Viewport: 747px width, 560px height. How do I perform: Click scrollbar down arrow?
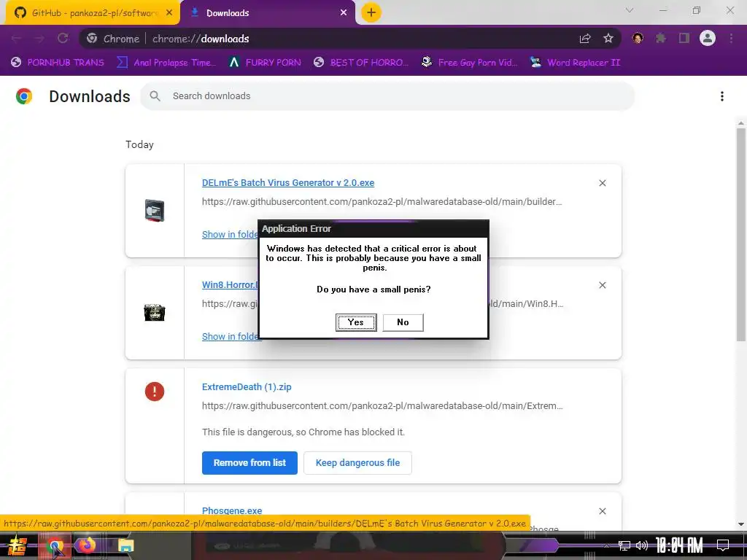(741, 524)
